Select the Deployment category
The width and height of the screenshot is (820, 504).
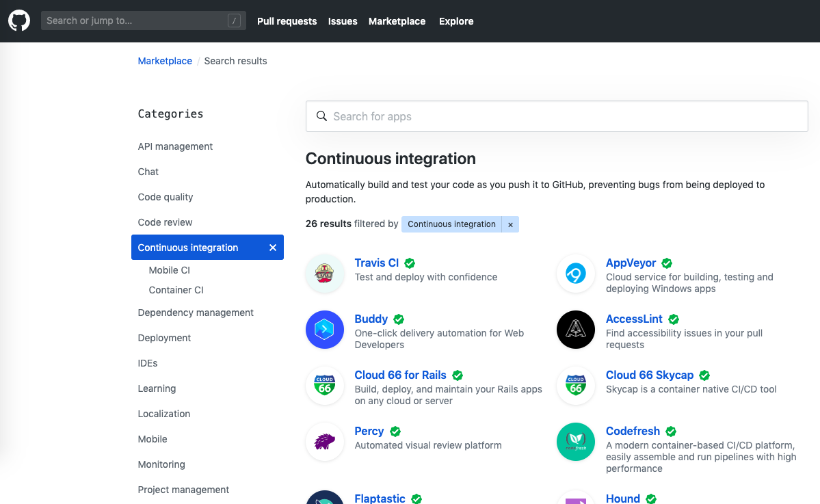(x=164, y=338)
